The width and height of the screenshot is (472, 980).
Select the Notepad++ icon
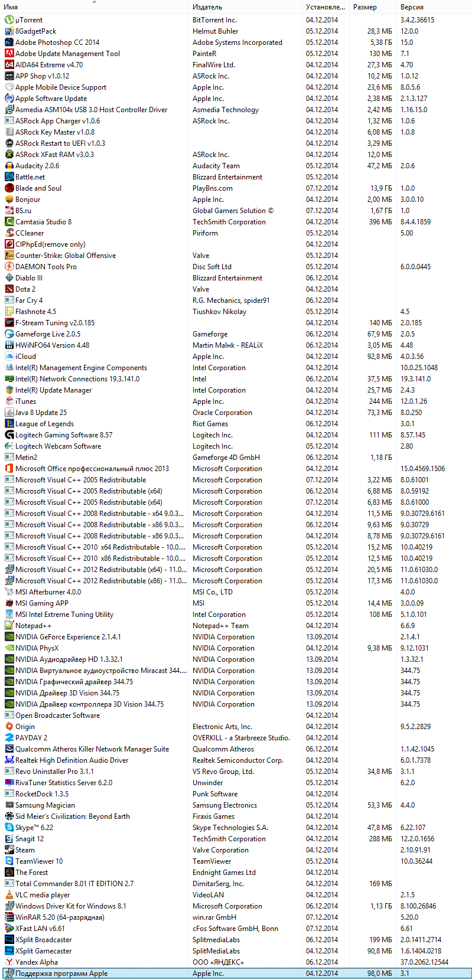pos(9,625)
